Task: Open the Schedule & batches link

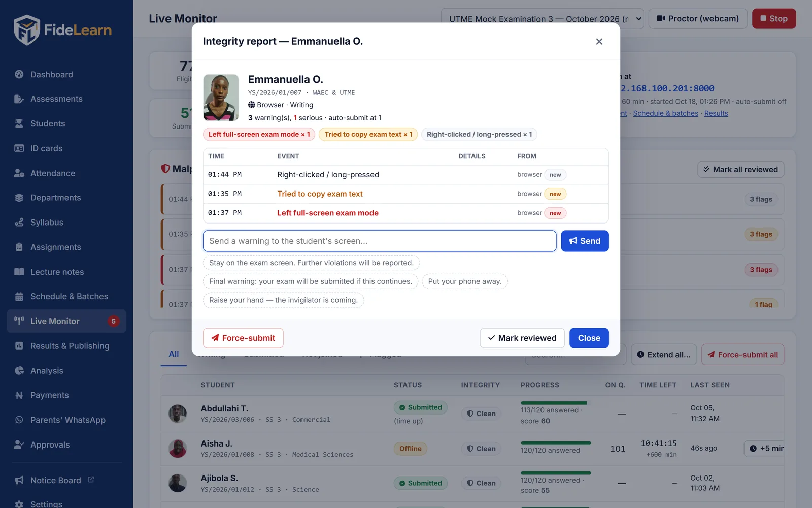Action: point(665,114)
